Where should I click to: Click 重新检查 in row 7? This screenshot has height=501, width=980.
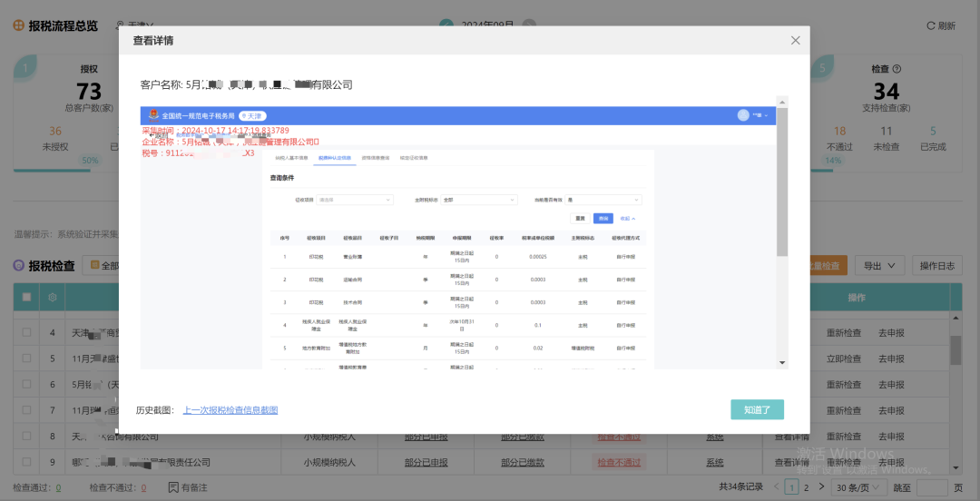click(844, 411)
